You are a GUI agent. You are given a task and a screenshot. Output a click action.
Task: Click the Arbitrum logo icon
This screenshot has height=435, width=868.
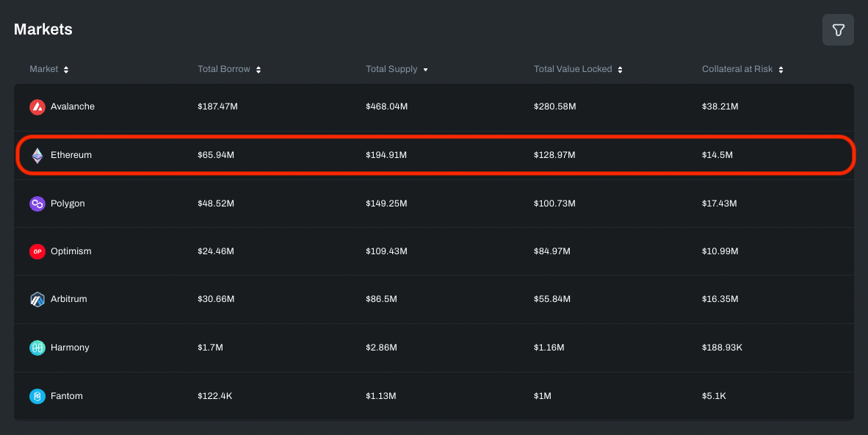pos(37,299)
